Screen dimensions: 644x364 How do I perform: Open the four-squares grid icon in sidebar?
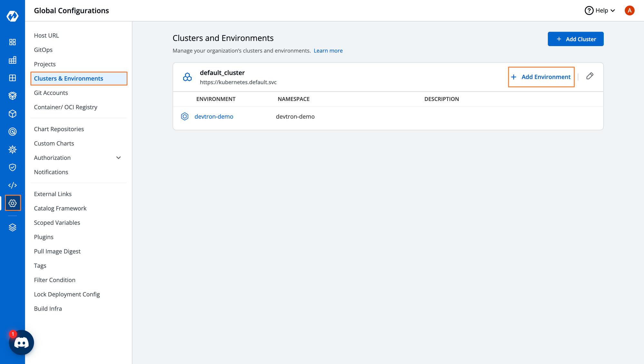click(x=13, y=42)
